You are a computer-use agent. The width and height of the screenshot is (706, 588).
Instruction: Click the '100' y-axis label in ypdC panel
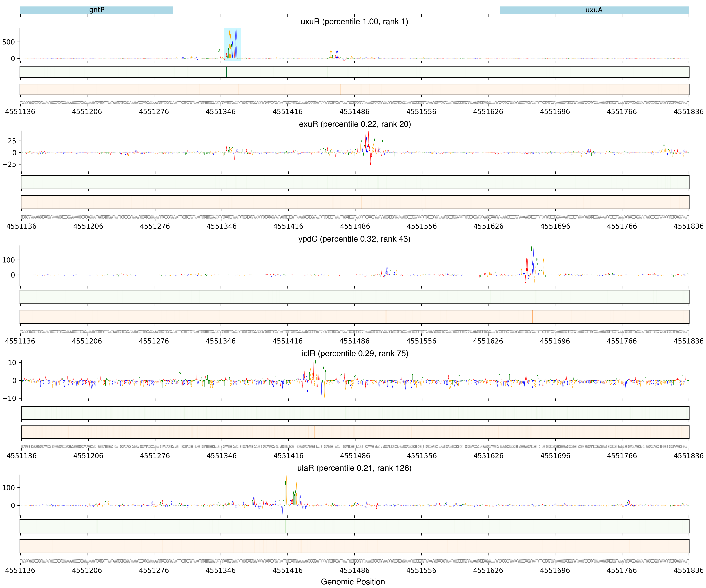[9, 260]
